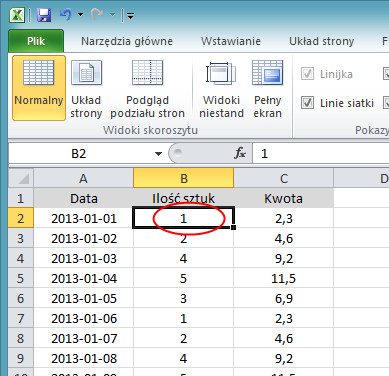Select row 2 header
The height and width of the screenshot is (376, 389).
pos(21,218)
